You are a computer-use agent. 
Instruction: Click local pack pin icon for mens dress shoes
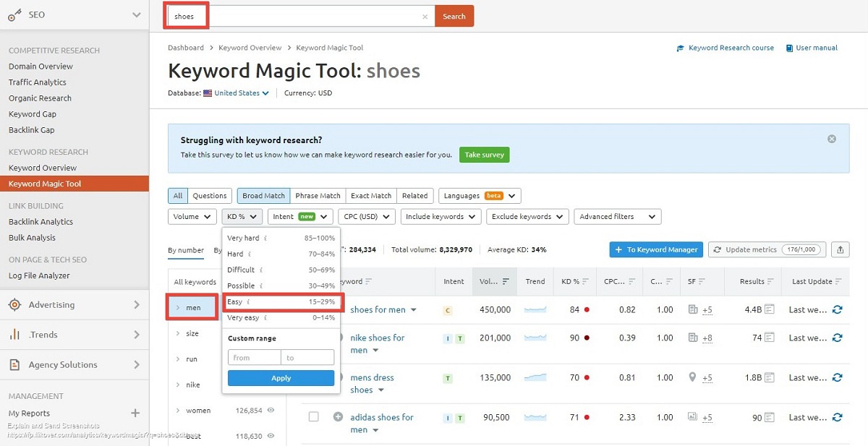coord(692,377)
